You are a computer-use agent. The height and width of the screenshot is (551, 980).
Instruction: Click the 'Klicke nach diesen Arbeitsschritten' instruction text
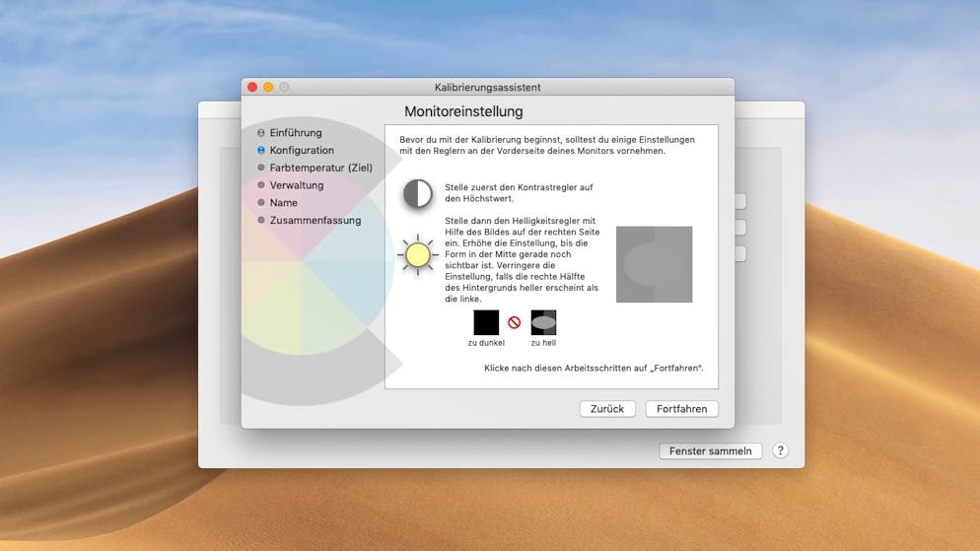pyautogui.click(x=594, y=368)
